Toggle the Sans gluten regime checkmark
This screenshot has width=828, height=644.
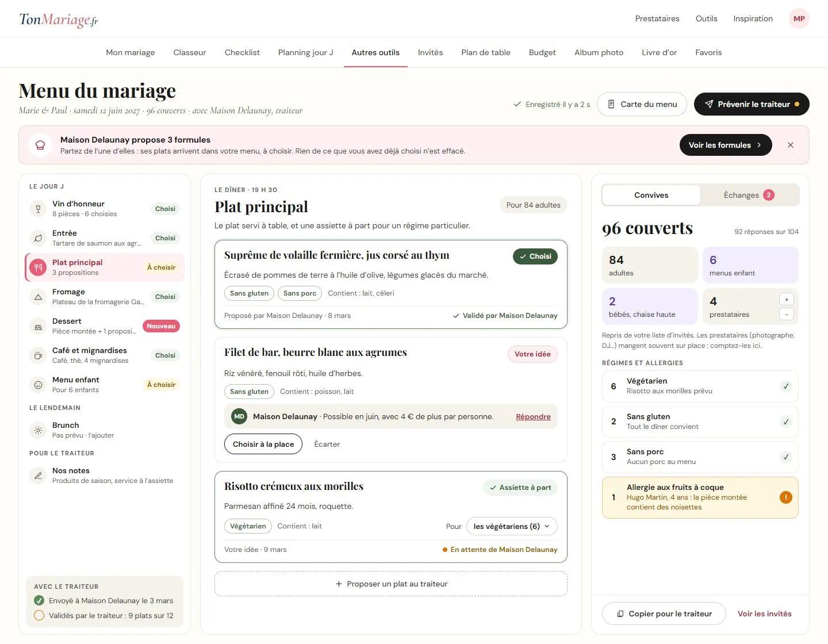point(786,421)
